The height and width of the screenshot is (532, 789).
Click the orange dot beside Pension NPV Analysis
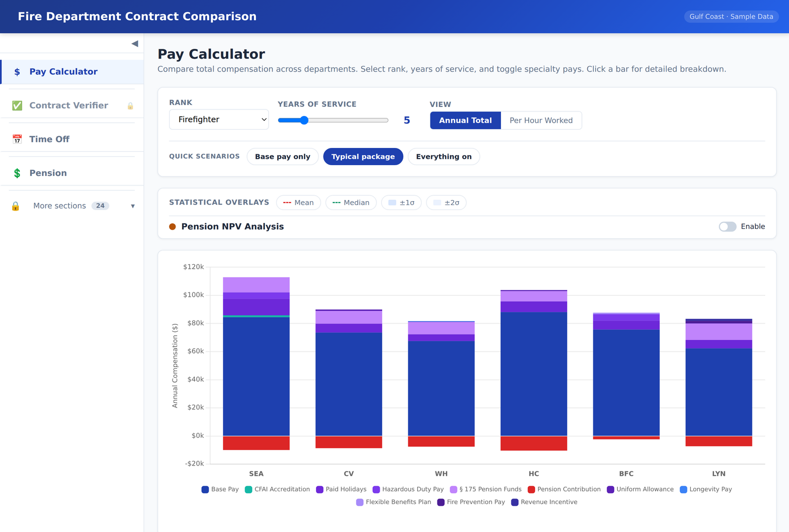(x=173, y=227)
